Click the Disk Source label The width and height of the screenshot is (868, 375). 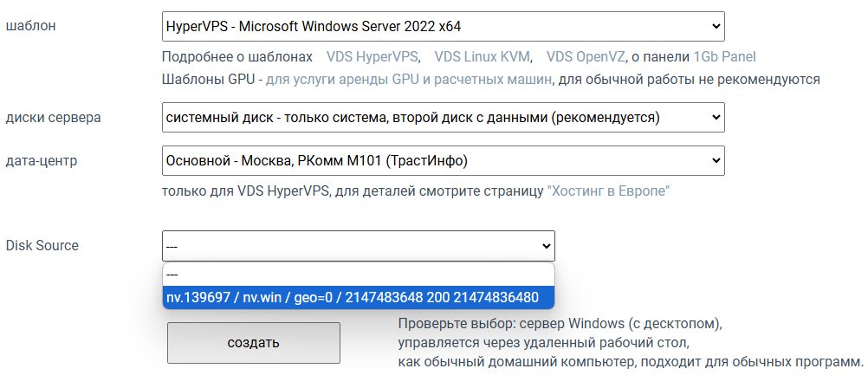tap(42, 246)
